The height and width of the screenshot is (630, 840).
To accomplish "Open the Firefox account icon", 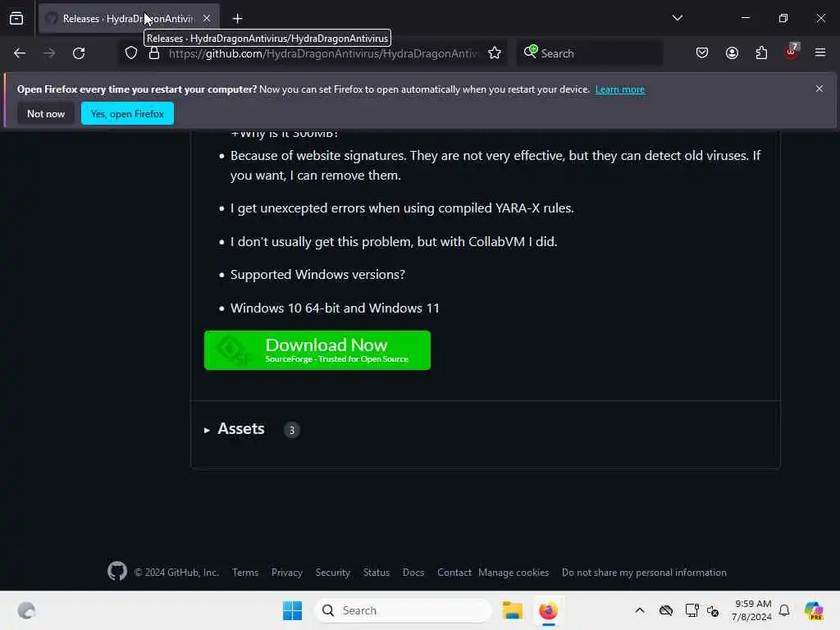I will click(732, 52).
